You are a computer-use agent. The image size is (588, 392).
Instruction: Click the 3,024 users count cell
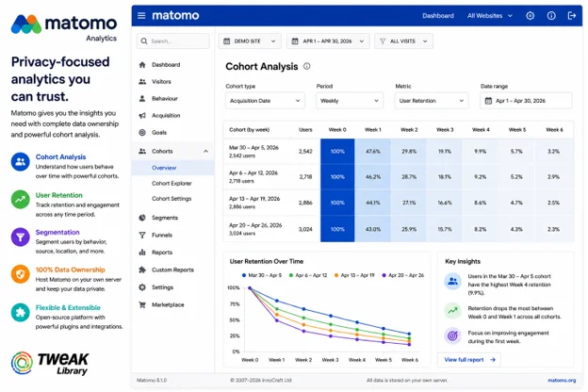pyautogui.click(x=305, y=229)
